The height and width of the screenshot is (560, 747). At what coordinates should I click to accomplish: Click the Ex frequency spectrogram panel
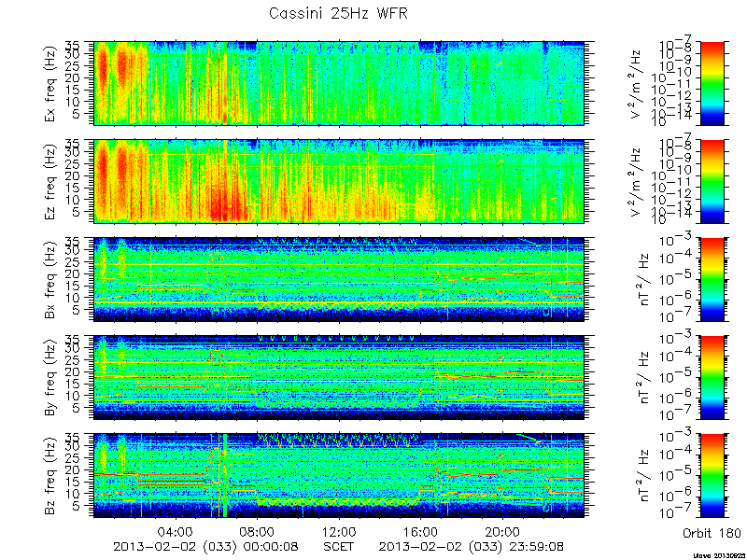coord(339,83)
